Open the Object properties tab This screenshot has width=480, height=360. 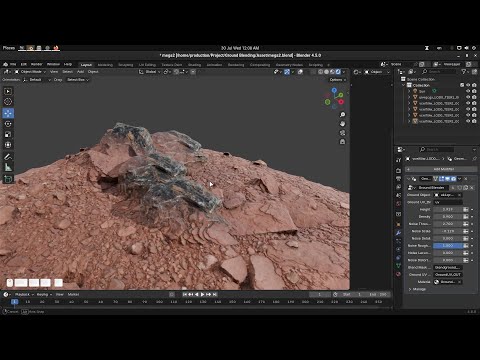(398, 224)
